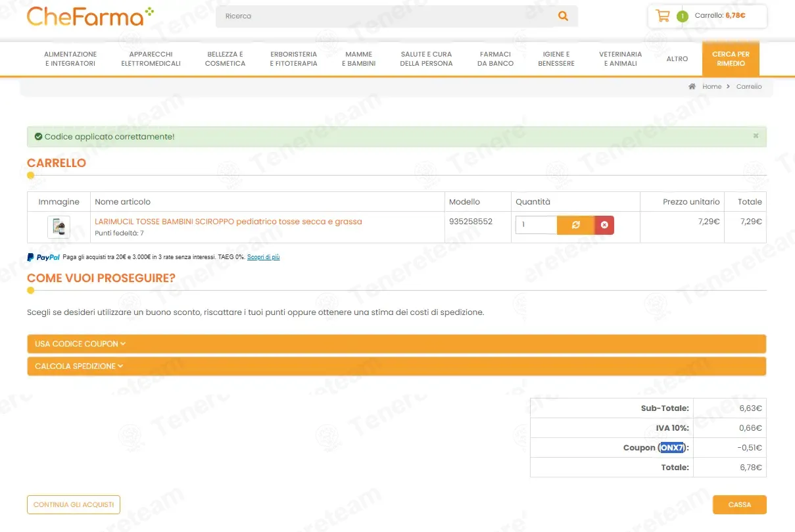Open Bellezza e Cosmetica menu
Image resolution: width=795 pixels, height=532 pixels.
pyautogui.click(x=225, y=59)
